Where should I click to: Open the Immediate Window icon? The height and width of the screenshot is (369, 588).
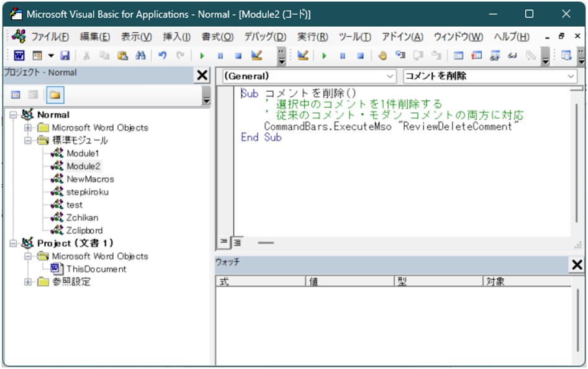[476, 55]
